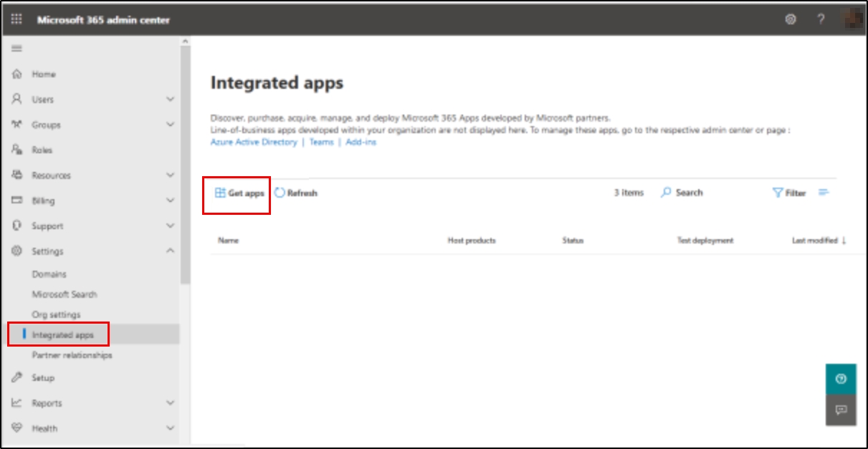This screenshot has width=868, height=449.
Task: Go to Domains settings
Action: [49, 274]
